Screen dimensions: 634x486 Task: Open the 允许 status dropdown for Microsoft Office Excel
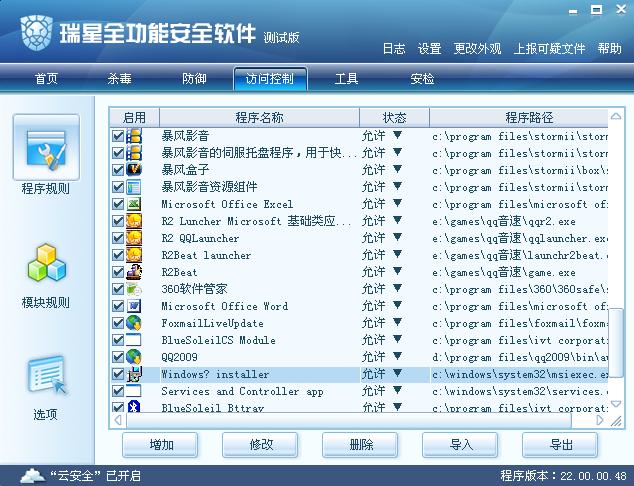[397, 203]
